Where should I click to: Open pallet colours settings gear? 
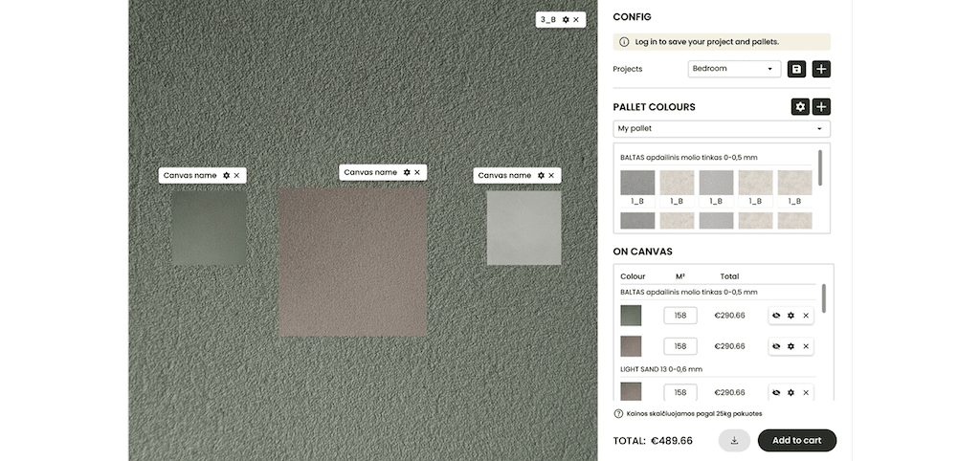800,107
